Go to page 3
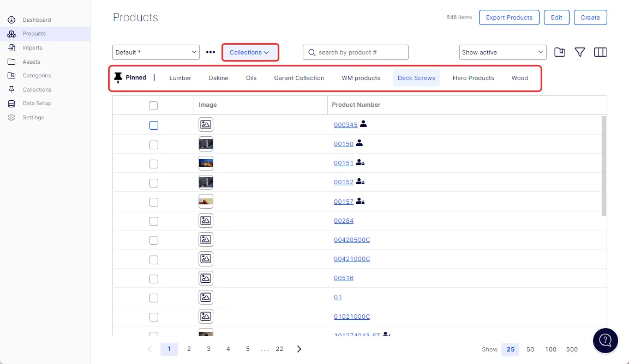Screen dimensions: 629x364 coord(208,349)
